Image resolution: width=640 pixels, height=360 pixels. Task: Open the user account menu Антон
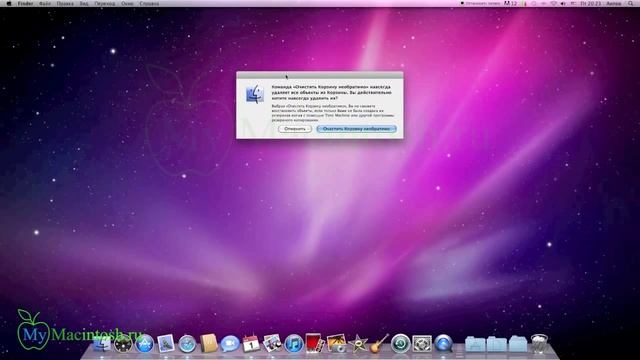(613, 3)
